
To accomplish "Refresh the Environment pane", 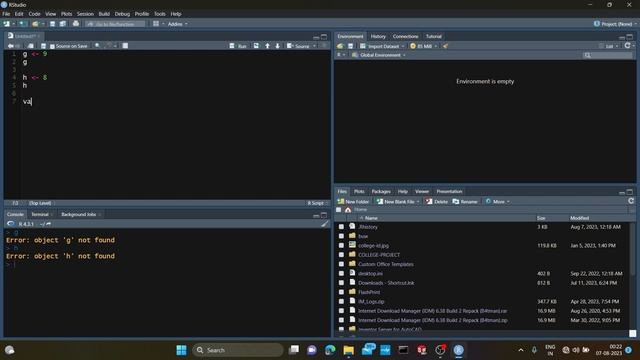I will click(x=627, y=46).
